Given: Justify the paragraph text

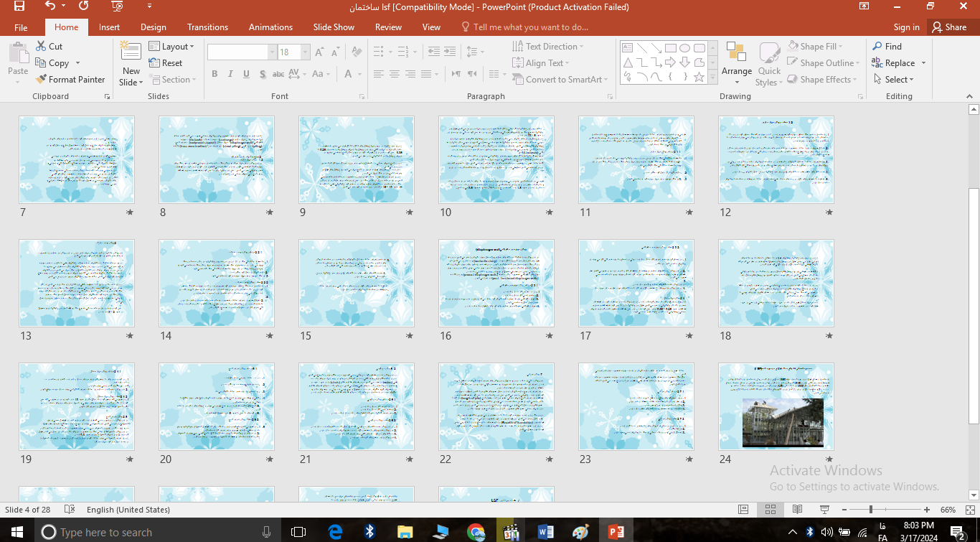Looking at the screenshot, I should coord(426,74).
